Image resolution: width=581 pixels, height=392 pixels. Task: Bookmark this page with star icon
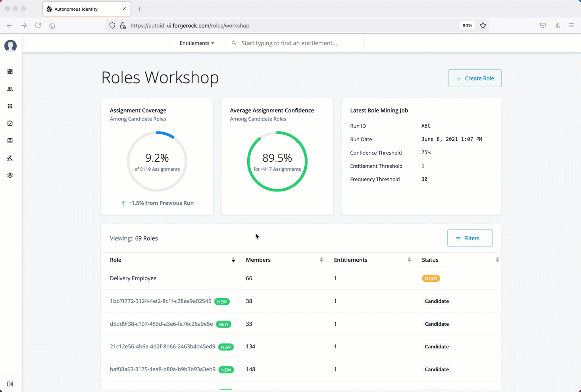[483, 25]
